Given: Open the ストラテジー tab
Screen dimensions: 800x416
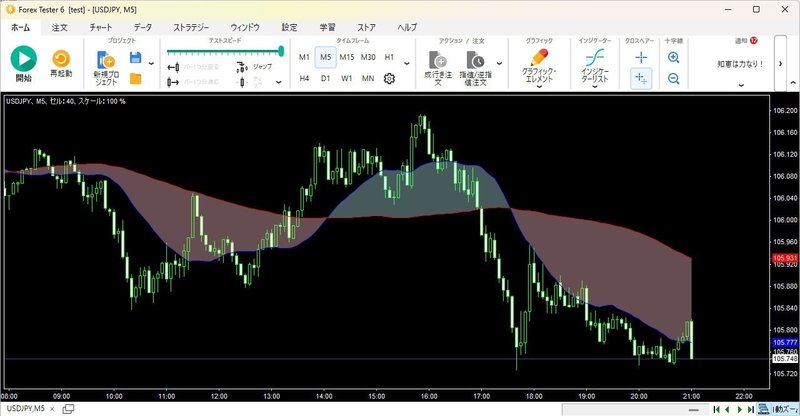Looking at the screenshot, I should [x=191, y=28].
